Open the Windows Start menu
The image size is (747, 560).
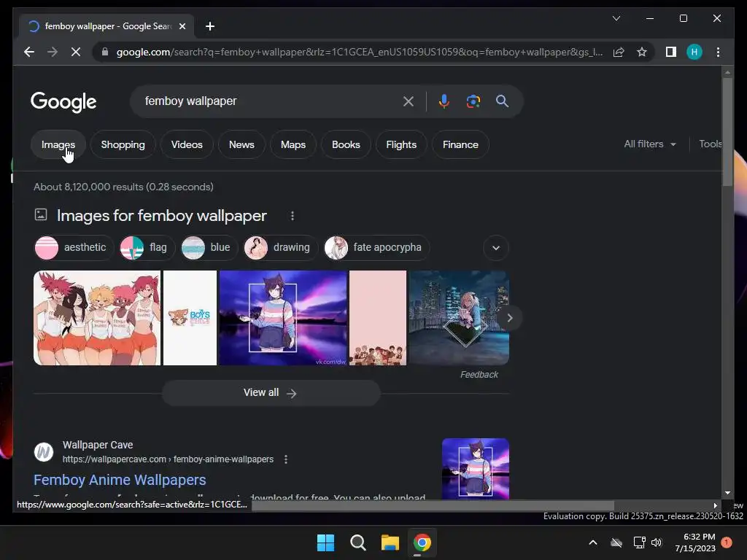pyautogui.click(x=326, y=542)
